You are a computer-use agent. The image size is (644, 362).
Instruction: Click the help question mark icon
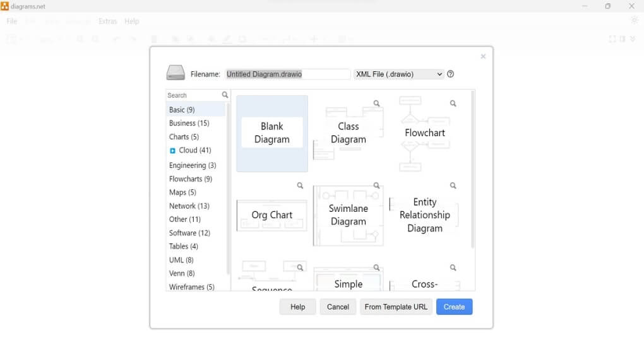(450, 74)
